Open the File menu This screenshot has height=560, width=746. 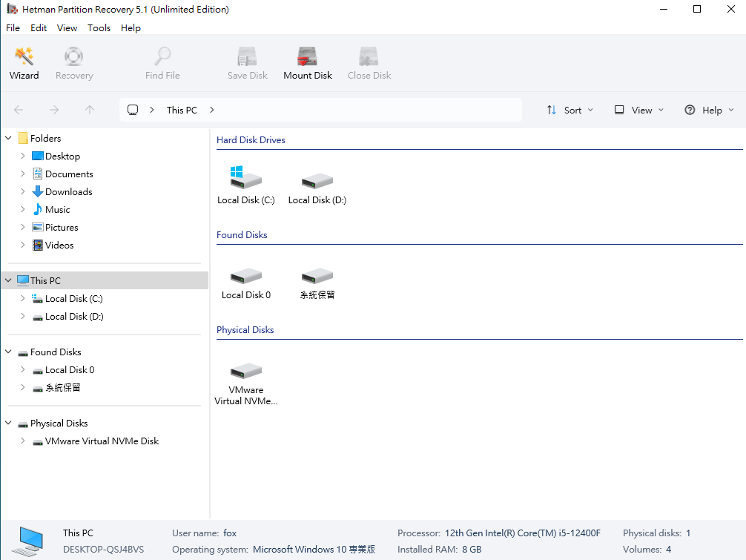coord(13,27)
